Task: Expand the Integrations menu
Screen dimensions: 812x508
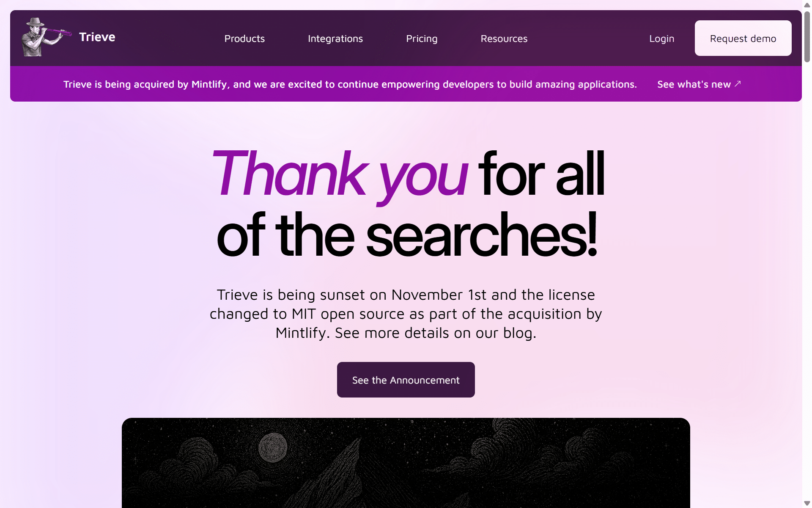Action: pyautogui.click(x=335, y=39)
